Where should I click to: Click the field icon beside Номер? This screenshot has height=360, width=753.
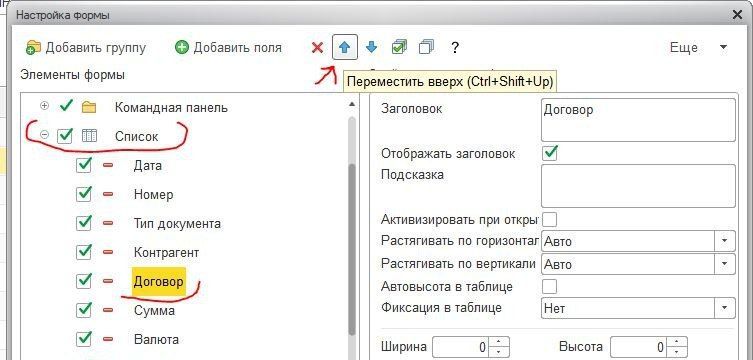[108, 194]
